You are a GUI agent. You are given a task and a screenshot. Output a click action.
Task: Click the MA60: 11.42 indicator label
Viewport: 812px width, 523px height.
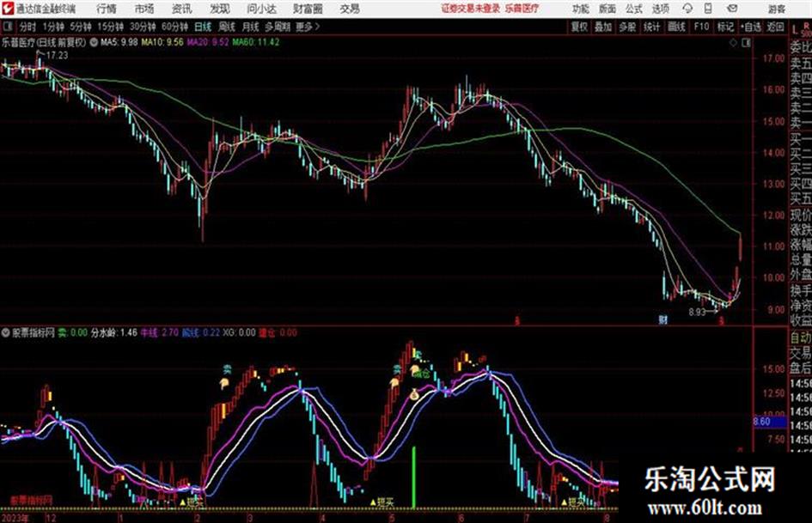(256, 42)
